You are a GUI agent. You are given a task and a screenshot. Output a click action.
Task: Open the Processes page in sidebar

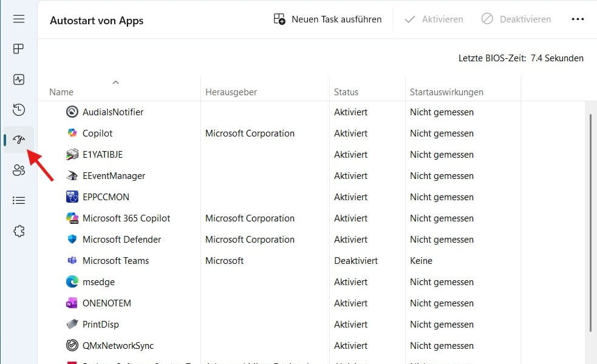coord(19,49)
